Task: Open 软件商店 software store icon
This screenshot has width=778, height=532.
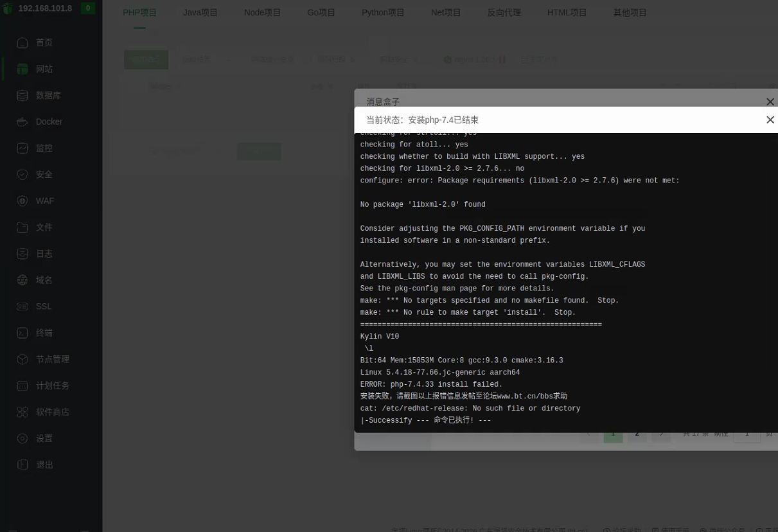Action: (22, 412)
